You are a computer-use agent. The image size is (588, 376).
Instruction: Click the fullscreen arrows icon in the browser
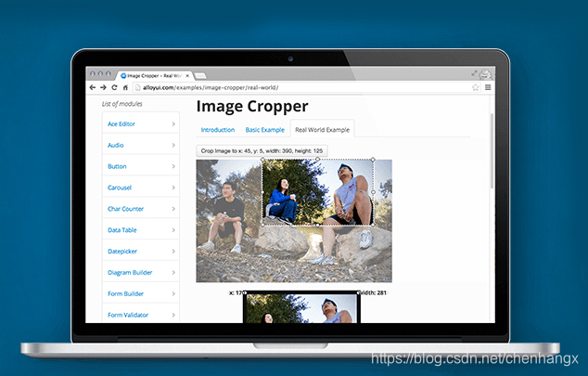(474, 73)
